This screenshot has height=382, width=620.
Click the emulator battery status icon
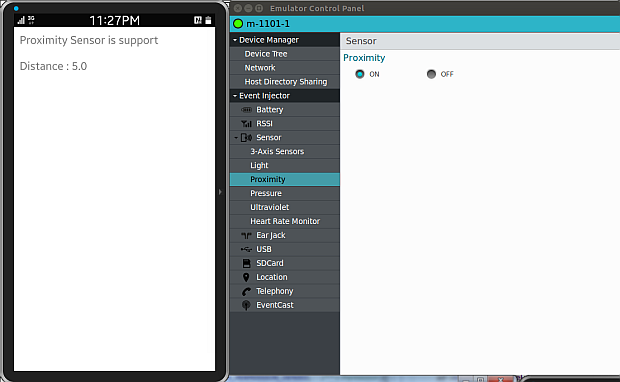coord(208,20)
